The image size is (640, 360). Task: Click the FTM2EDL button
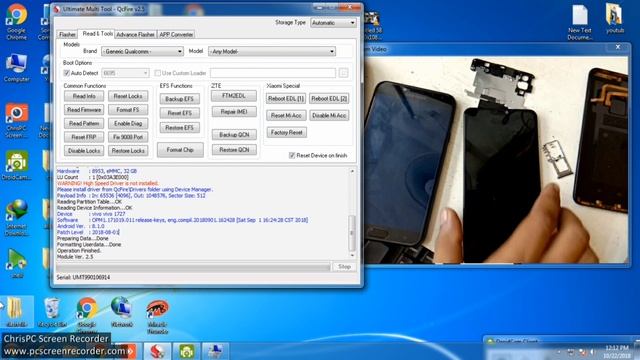234,96
